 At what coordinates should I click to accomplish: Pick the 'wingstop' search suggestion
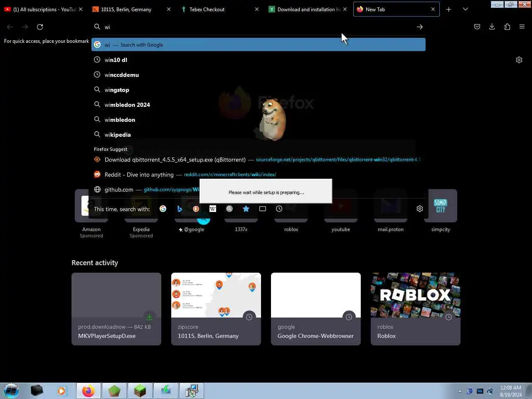259,90
